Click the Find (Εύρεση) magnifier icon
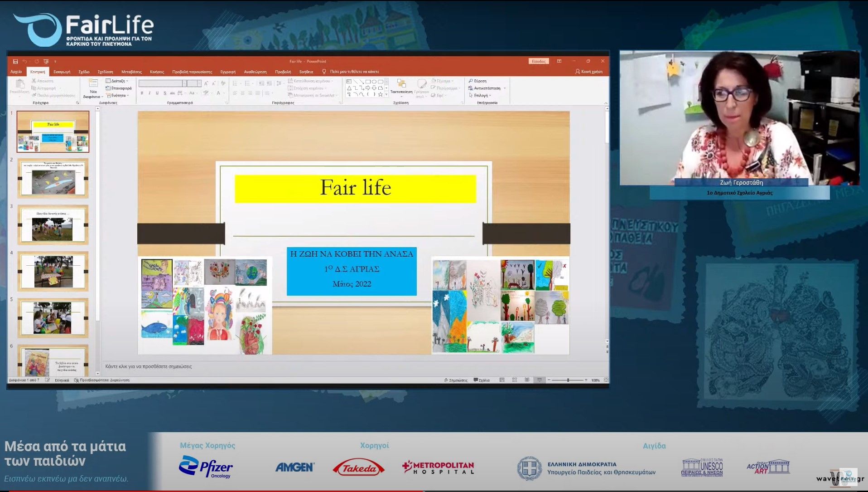The height and width of the screenshot is (492, 868). pos(471,81)
